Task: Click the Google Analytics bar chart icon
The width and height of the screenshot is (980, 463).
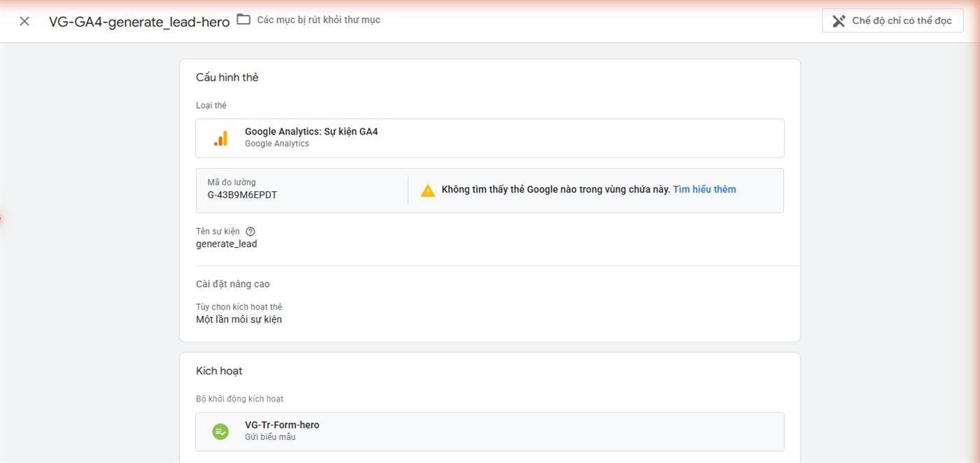Action: click(220, 138)
